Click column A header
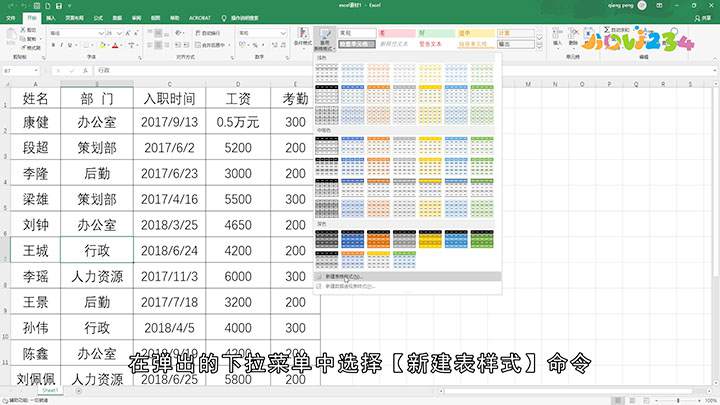Image resolution: width=720 pixels, height=405 pixels. coord(35,84)
